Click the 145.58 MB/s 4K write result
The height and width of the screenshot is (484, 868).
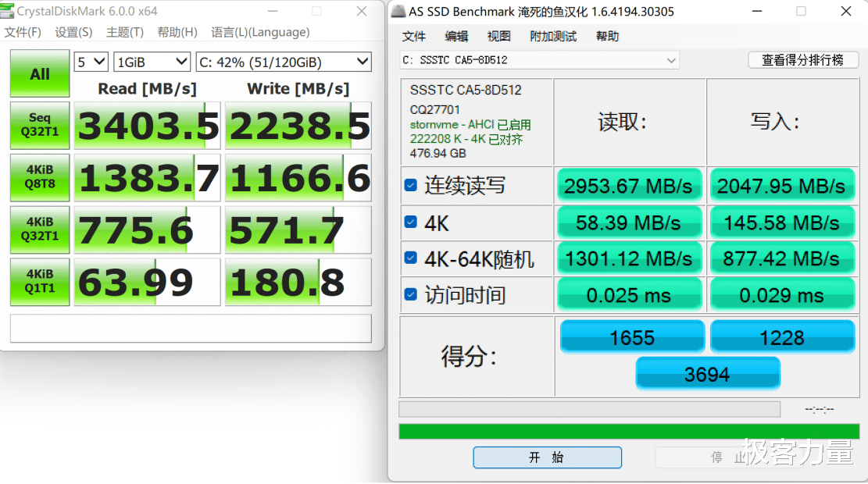[x=782, y=223]
